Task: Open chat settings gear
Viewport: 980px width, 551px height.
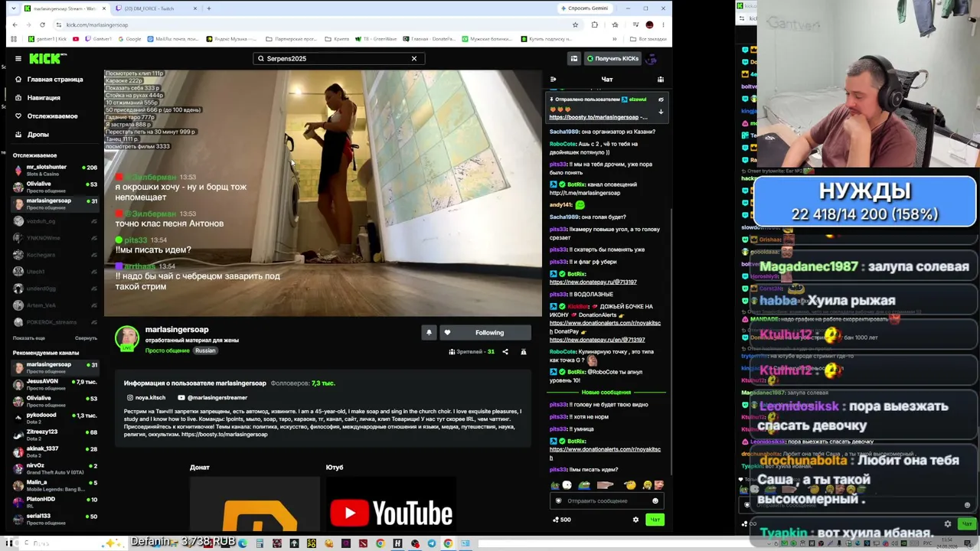Action: [x=635, y=520]
